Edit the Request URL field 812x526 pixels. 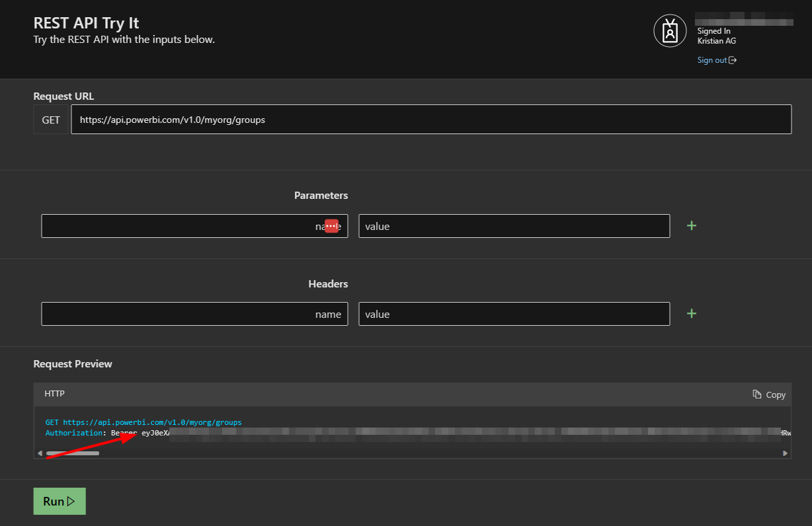tap(431, 120)
